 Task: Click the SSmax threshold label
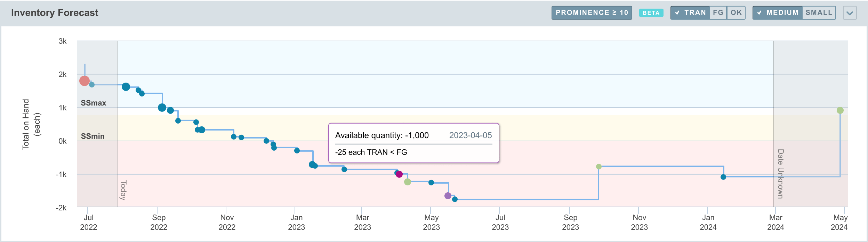coord(94,103)
